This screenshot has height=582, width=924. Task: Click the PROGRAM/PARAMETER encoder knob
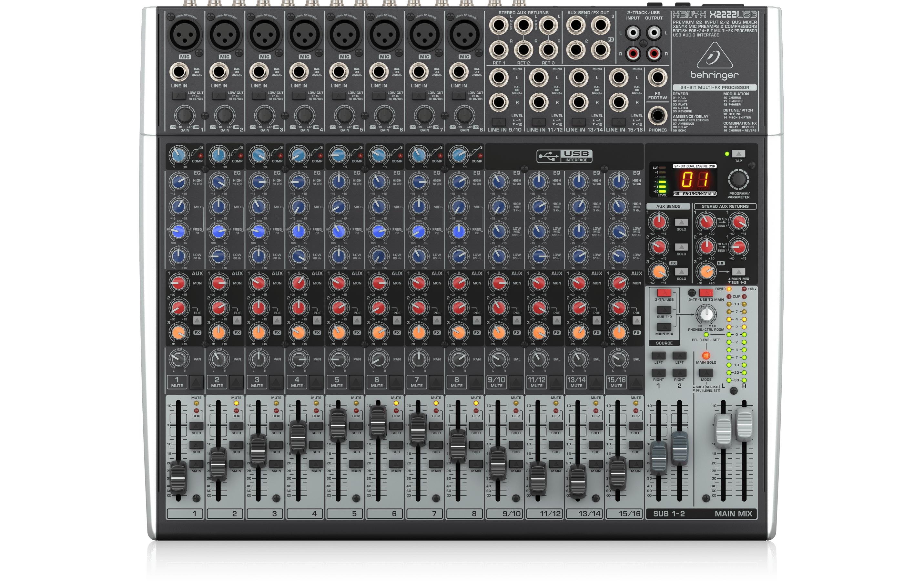click(x=738, y=180)
